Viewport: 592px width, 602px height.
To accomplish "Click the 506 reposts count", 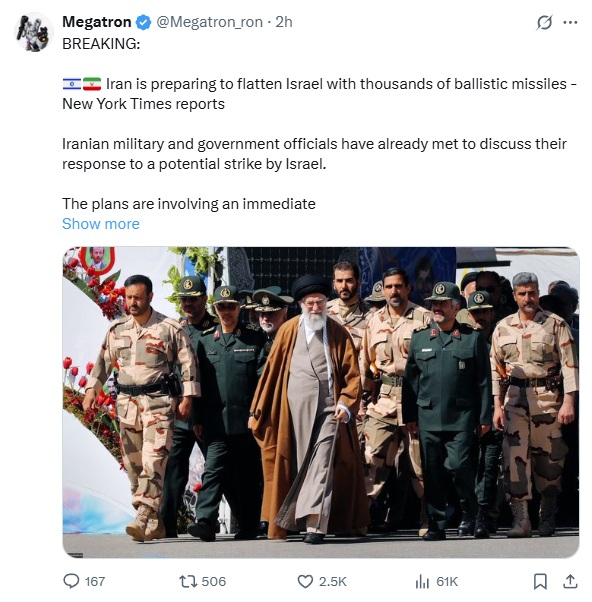I will coord(214,582).
